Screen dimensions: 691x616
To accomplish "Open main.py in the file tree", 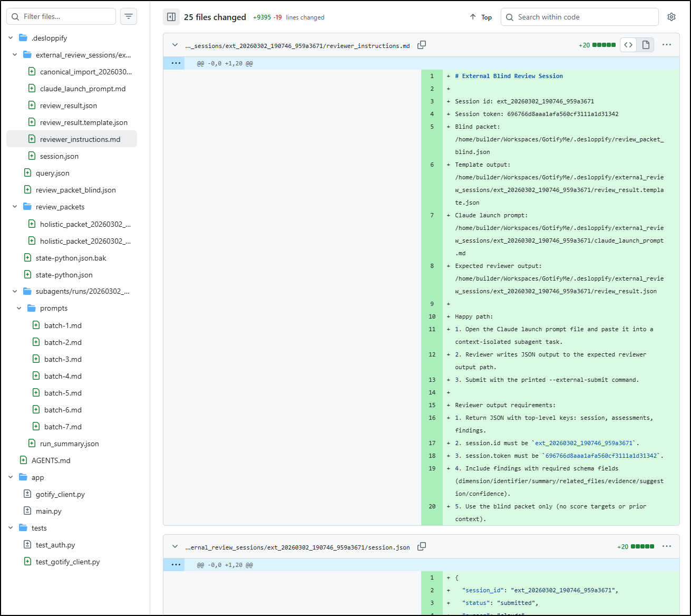I will (48, 511).
